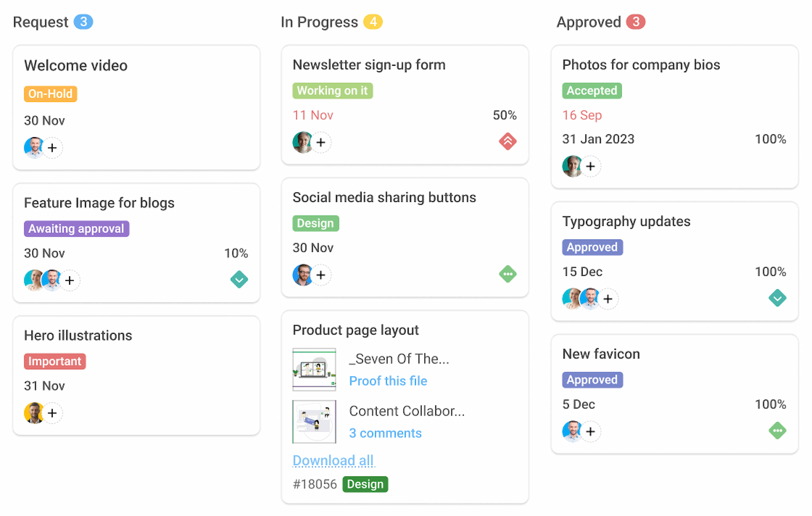Click assignee avatar on Hero illustrations card
The width and height of the screenshot is (812, 516).
coord(33,413)
